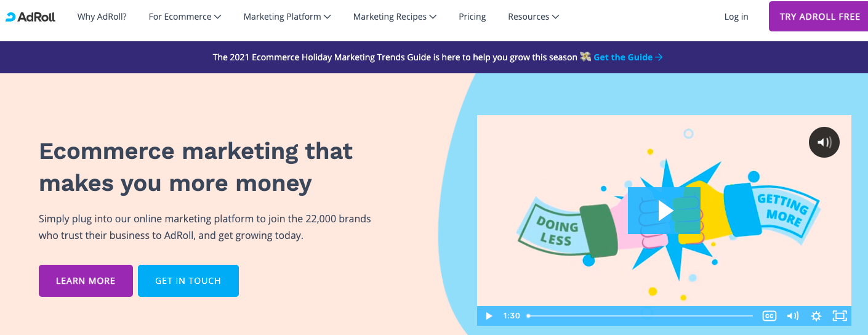Expand the Marketing Platform menu
868x335 pixels.
click(x=287, y=17)
